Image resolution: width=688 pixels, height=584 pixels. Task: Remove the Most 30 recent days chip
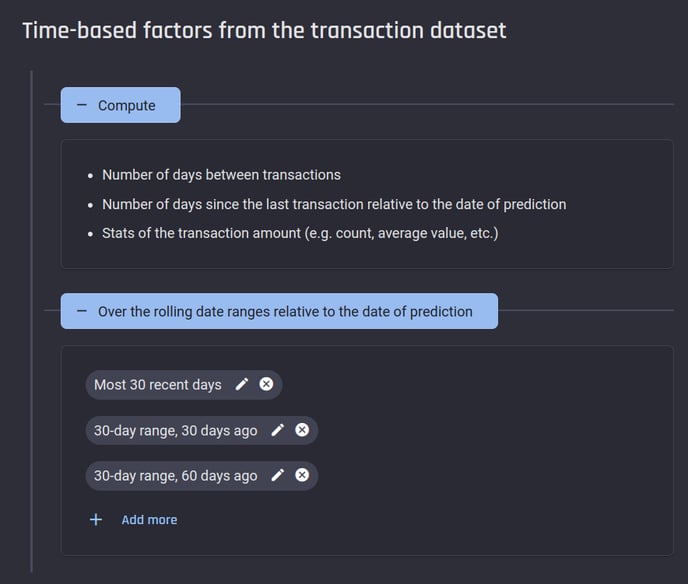coord(266,384)
